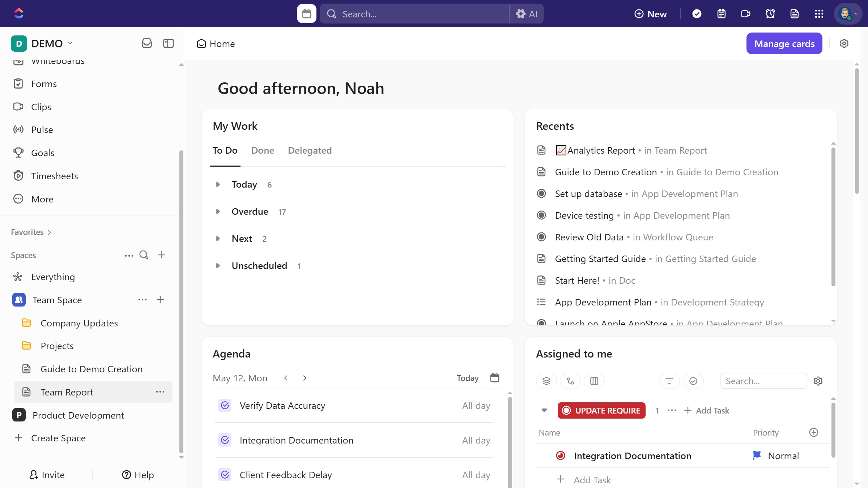868x488 pixels.
Task: Click the Invite button
Action: tap(47, 475)
